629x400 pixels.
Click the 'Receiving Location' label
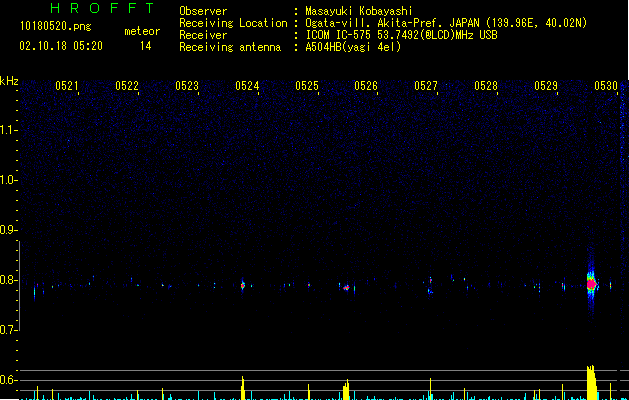tap(233, 23)
